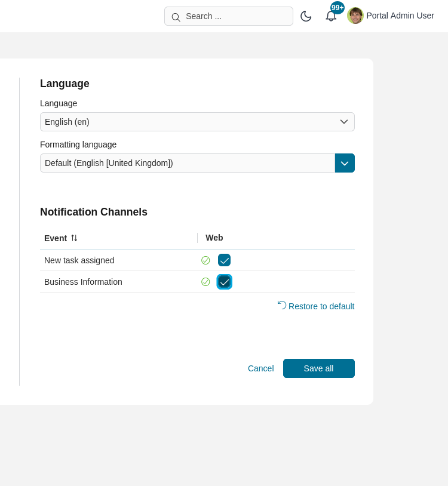448x486 pixels.
Task: Click the green check circle for New task assigned
Action: (205, 260)
